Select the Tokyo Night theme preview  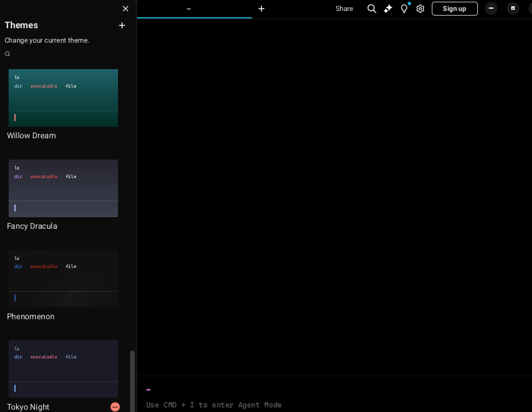coord(63,369)
